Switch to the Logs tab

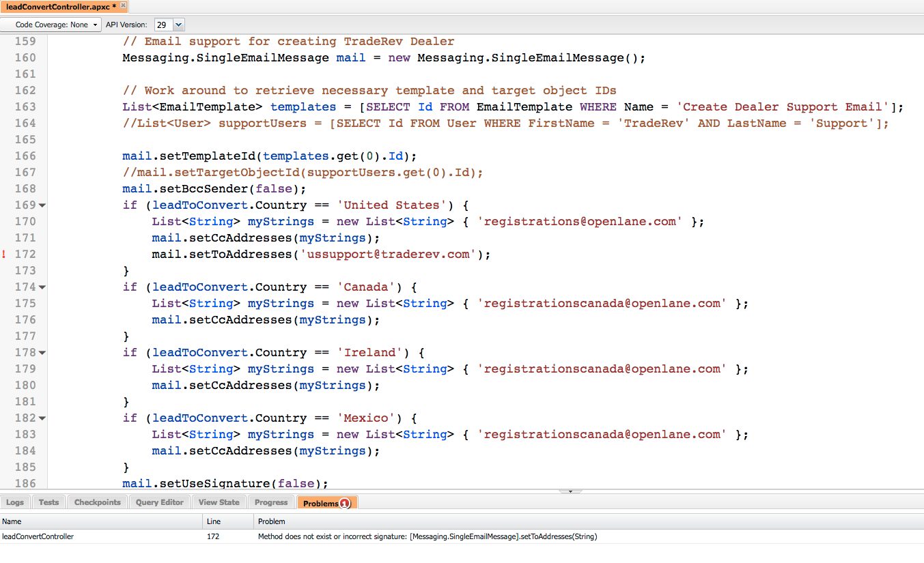[15, 502]
